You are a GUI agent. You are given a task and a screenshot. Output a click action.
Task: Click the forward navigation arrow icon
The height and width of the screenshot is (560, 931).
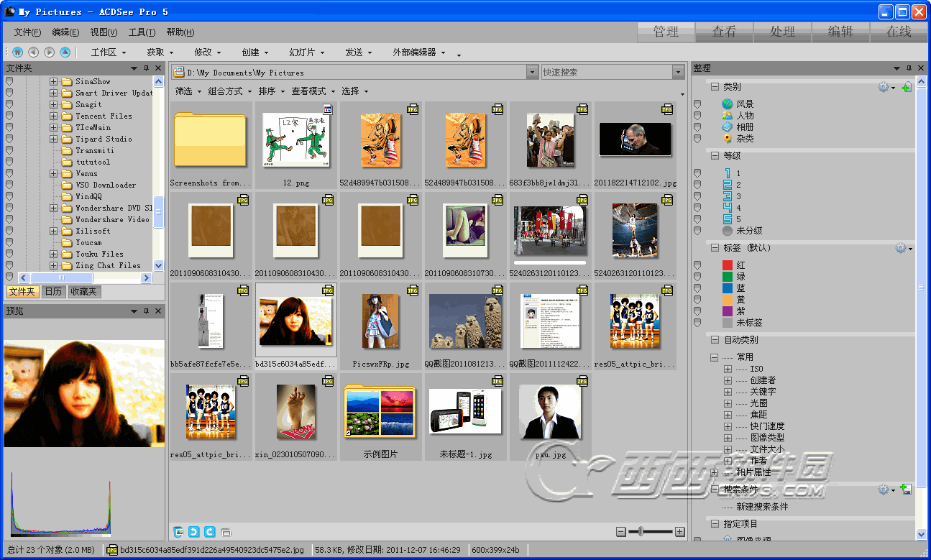pyautogui.click(x=49, y=52)
